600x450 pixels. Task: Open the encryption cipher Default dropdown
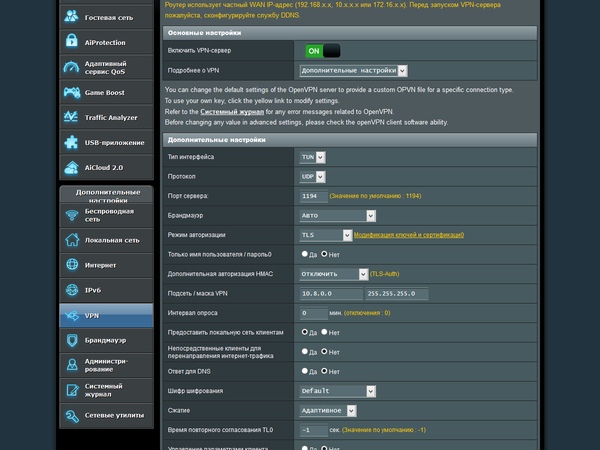click(338, 391)
